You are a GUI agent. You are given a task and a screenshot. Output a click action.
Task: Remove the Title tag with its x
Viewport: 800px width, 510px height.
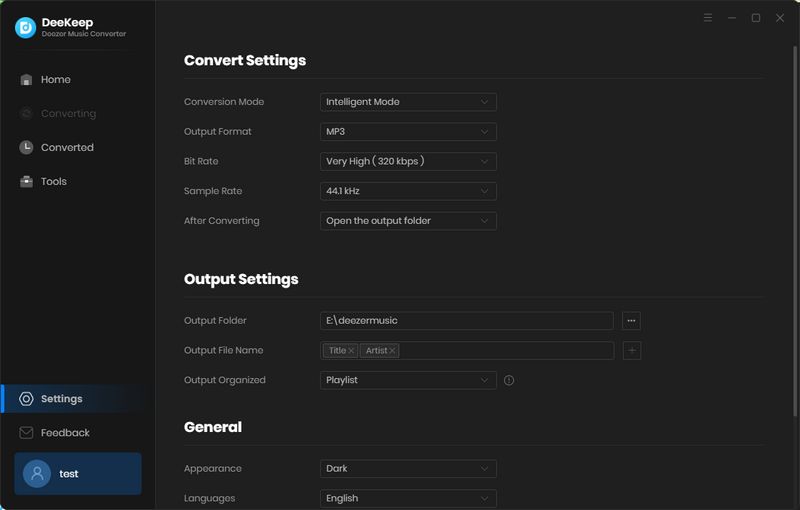pos(351,351)
